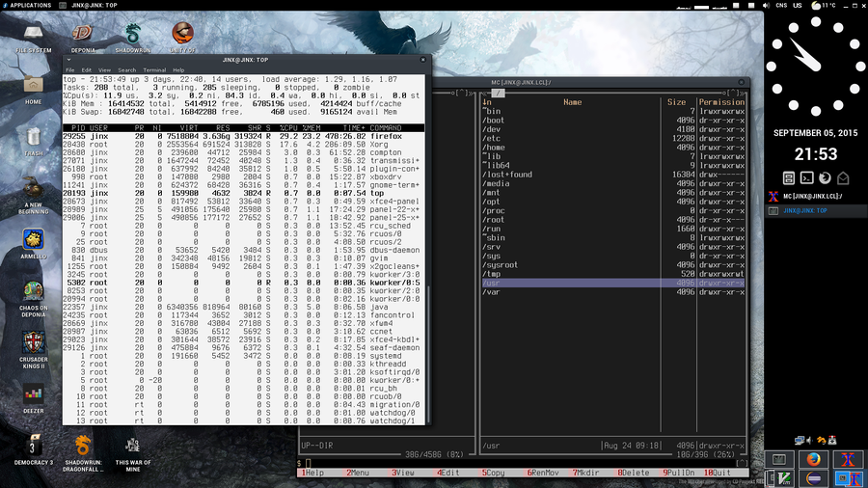868x488 pixels.
Task: Launch Chaos on Deponia shortcut
Action: pyautogui.click(x=33, y=299)
